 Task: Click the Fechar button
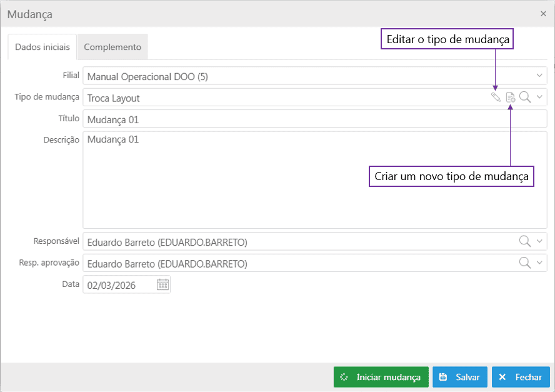[x=521, y=377]
